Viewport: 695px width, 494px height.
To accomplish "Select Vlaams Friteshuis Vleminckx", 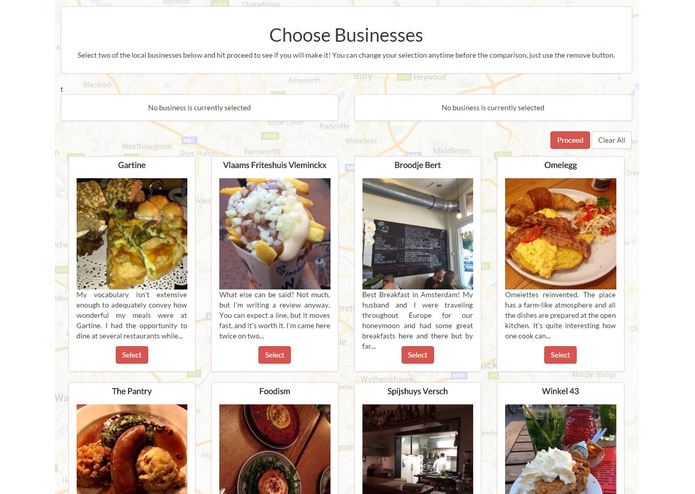I will point(274,355).
